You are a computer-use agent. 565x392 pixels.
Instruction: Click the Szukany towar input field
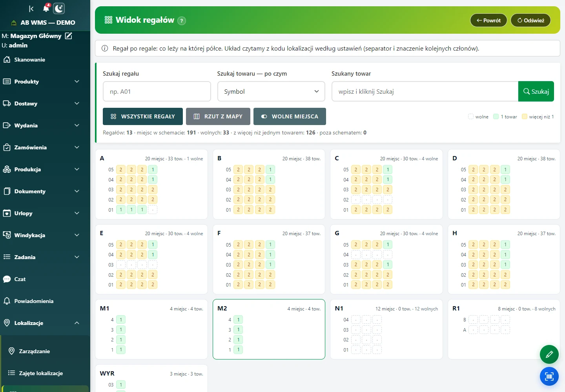tap(425, 91)
